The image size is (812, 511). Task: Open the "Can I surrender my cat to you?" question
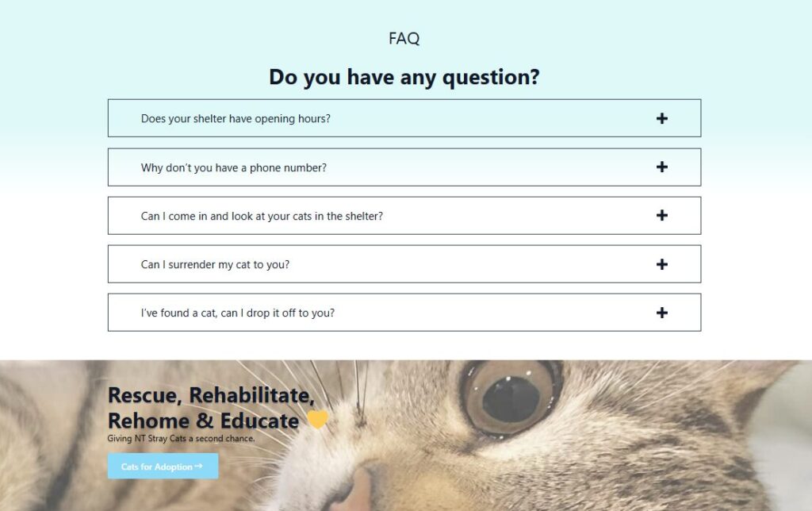[215, 264]
